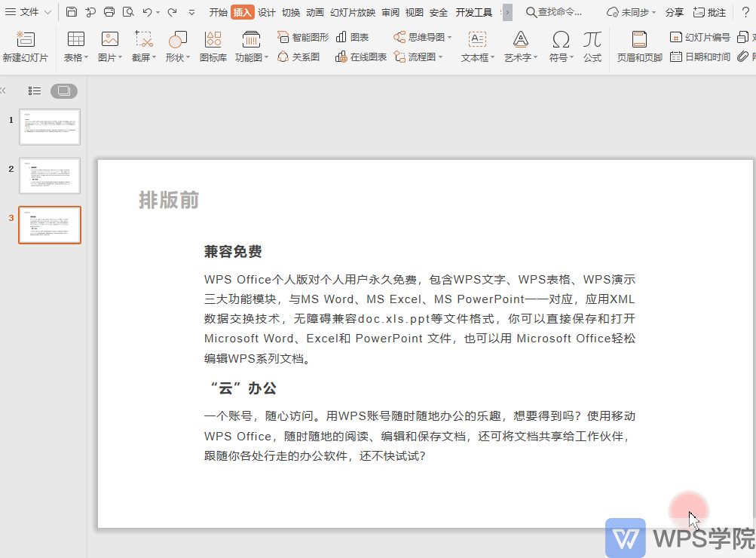This screenshot has width=756, height=558.
Task: Expand the Flowchart (流程图) dropdown
Action: pos(439,57)
